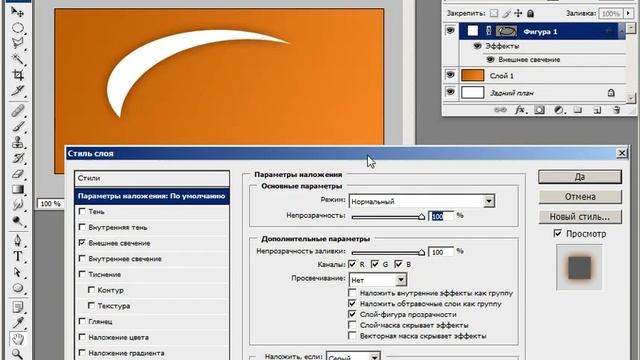Click the fx layer style icon in Layers panel

point(520,110)
